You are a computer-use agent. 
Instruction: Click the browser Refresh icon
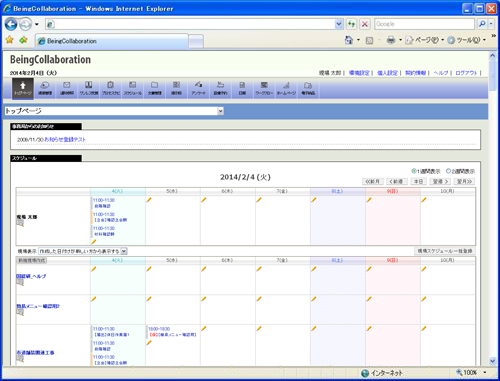point(351,24)
